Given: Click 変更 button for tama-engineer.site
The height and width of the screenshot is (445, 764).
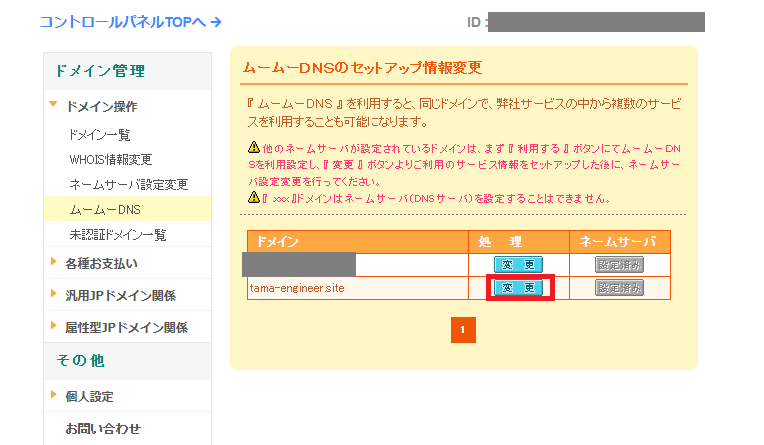Looking at the screenshot, I should [x=519, y=288].
